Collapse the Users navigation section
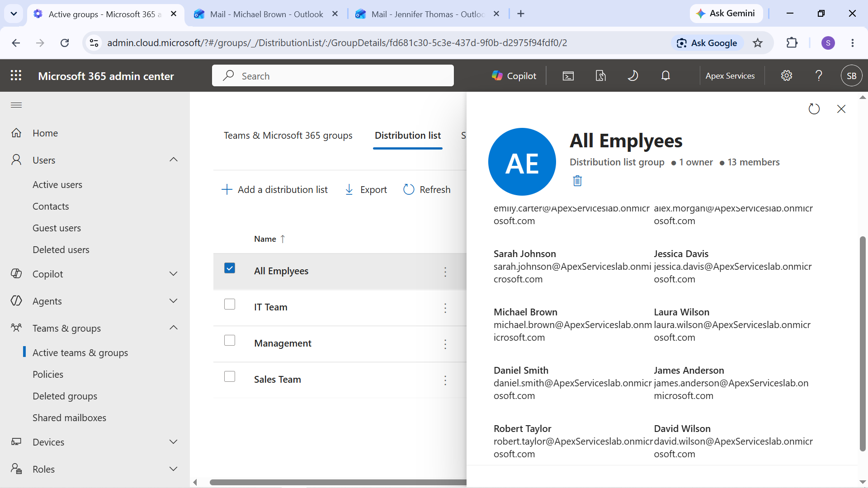The height and width of the screenshot is (488, 868). [x=174, y=160]
